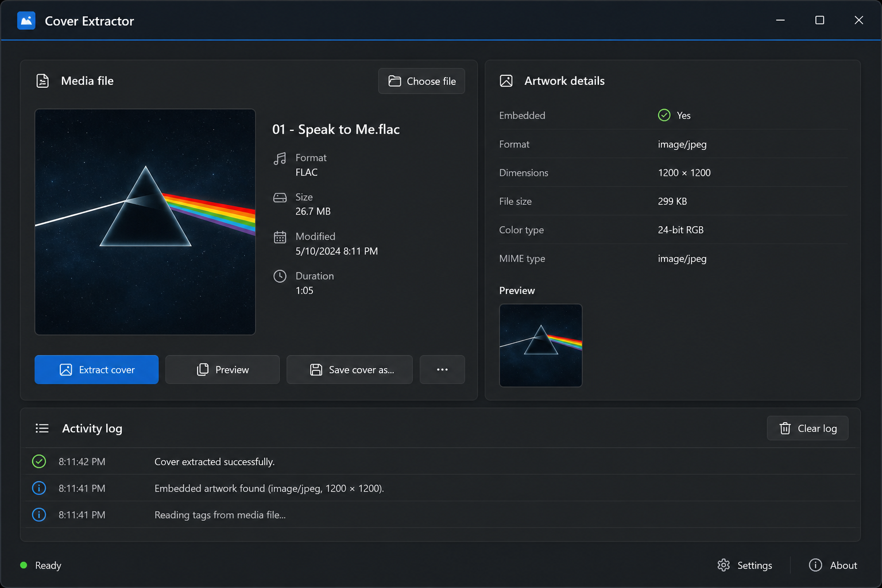Click the Extract cover button label
The image size is (882, 588).
pos(107,370)
